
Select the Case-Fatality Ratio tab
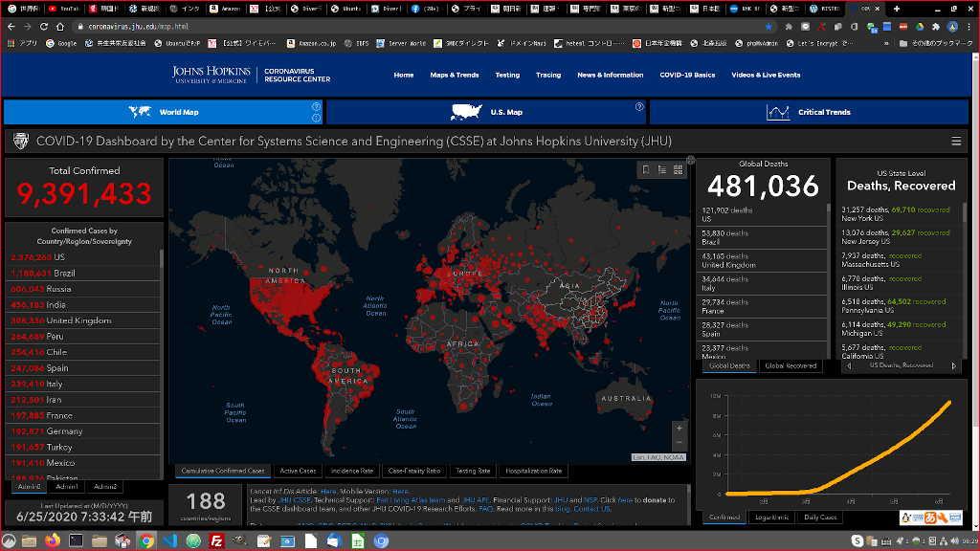pos(414,471)
